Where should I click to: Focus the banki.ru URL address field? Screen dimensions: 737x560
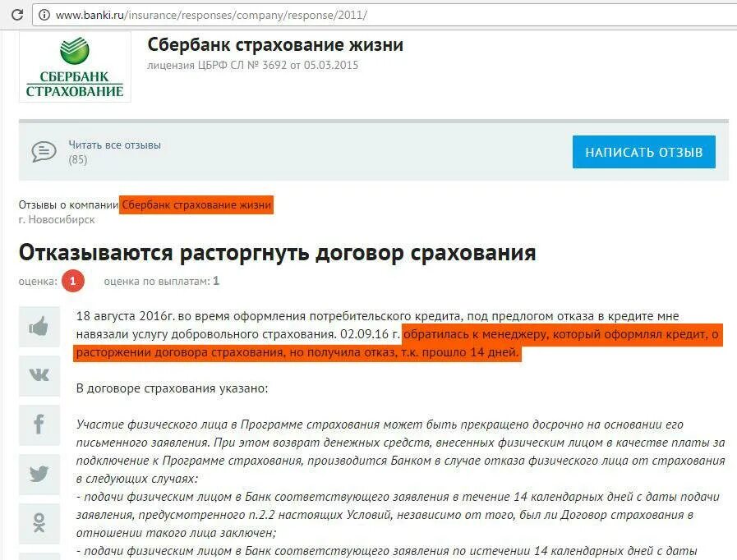pos(385,15)
